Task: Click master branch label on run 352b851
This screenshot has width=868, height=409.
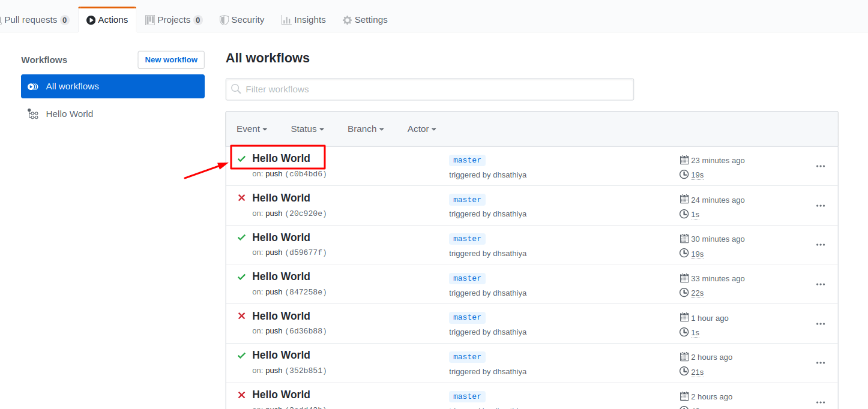Action: pos(467,357)
